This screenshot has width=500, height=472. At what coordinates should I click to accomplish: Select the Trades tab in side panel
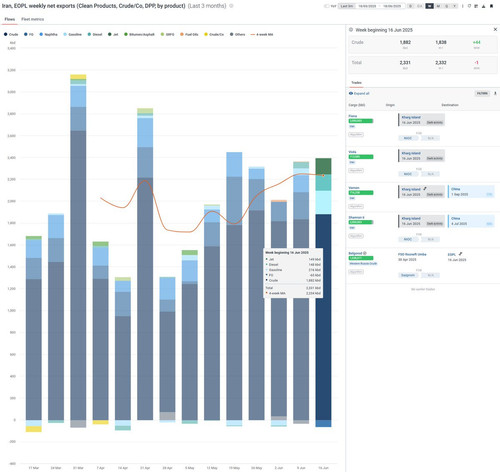pos(356,82)
